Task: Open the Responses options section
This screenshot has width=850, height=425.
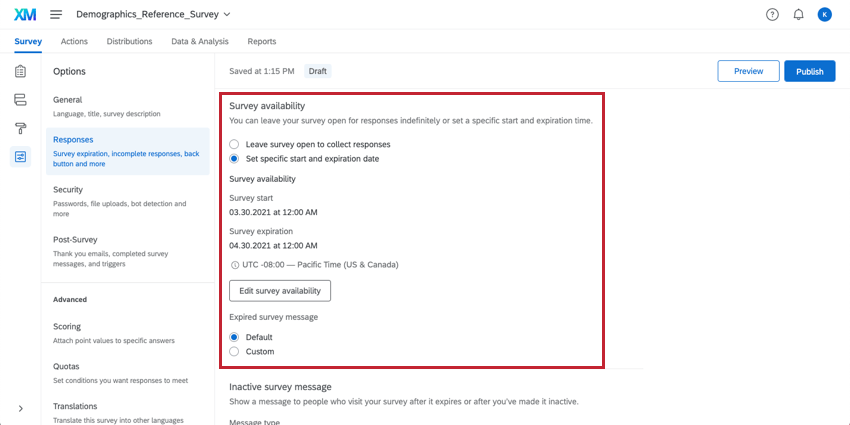Action: (x=128, y=151)
